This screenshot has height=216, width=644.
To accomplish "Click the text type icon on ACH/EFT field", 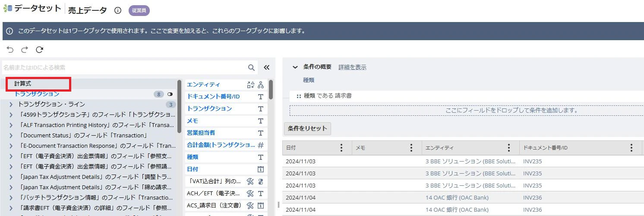I will point(260,194).
